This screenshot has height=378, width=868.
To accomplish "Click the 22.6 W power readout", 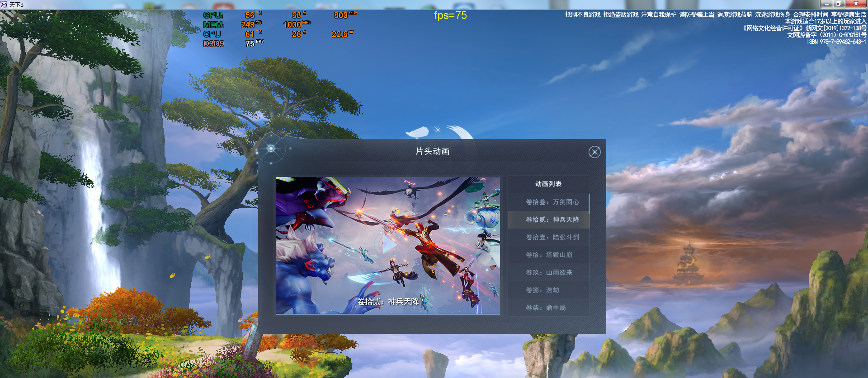I will pos(343,34).
